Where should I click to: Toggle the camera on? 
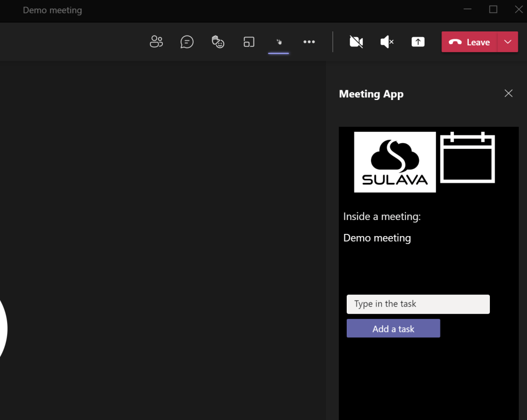pos(356,42)
